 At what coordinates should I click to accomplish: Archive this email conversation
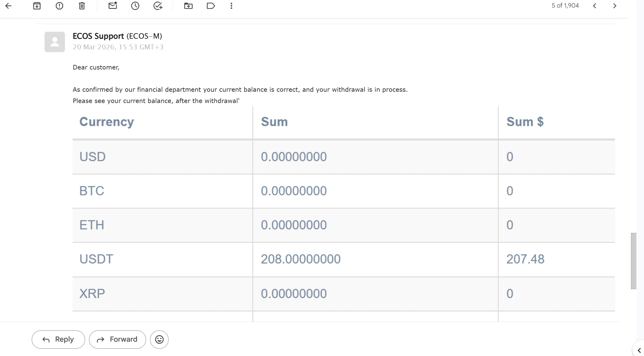coord(37,6)
